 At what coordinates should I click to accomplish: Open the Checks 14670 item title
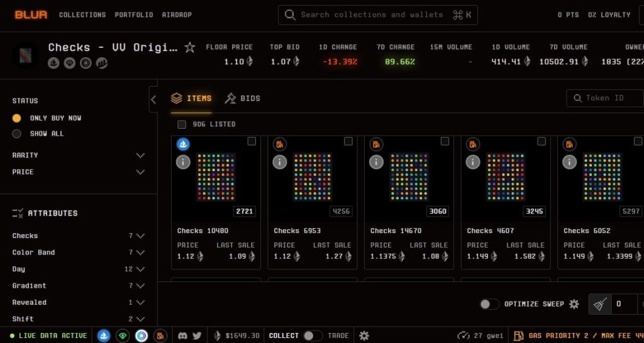point(396,231)
